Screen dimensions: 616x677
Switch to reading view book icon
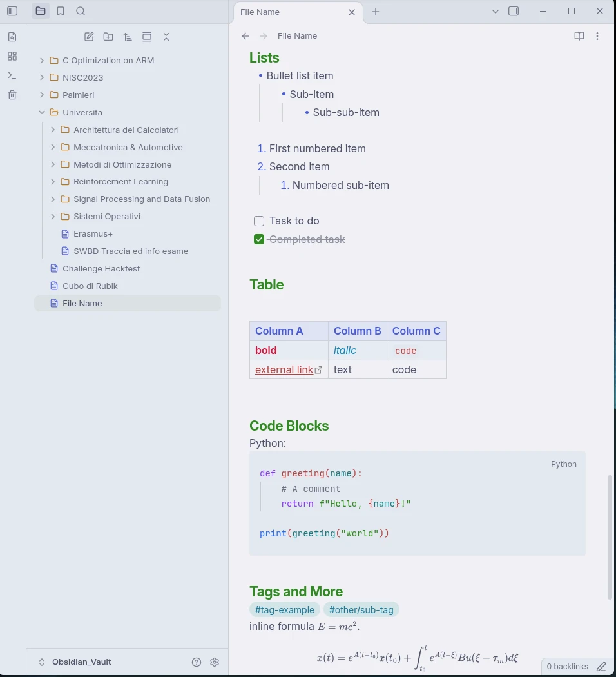[579, 36]
